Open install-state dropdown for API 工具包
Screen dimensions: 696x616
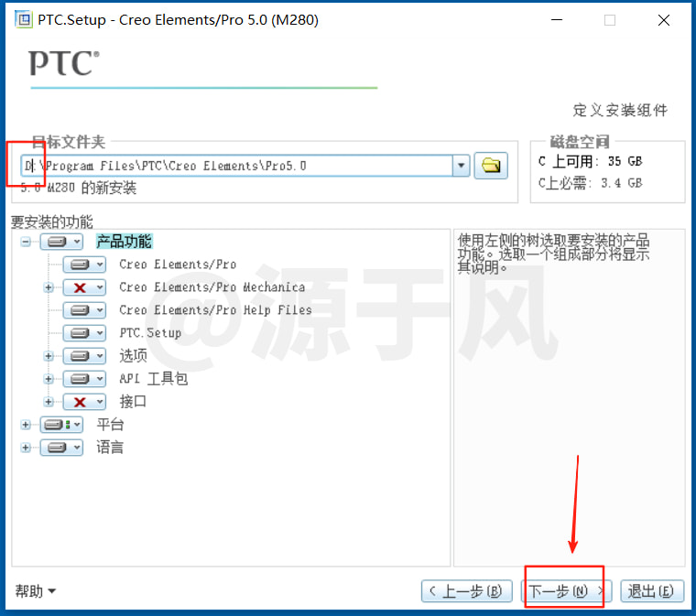(84, 379)
